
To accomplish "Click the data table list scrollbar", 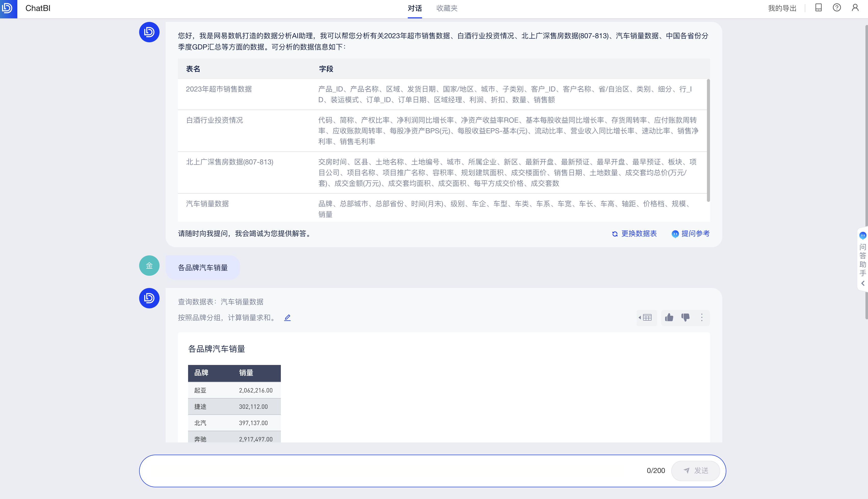I will [x=708, y=140].
